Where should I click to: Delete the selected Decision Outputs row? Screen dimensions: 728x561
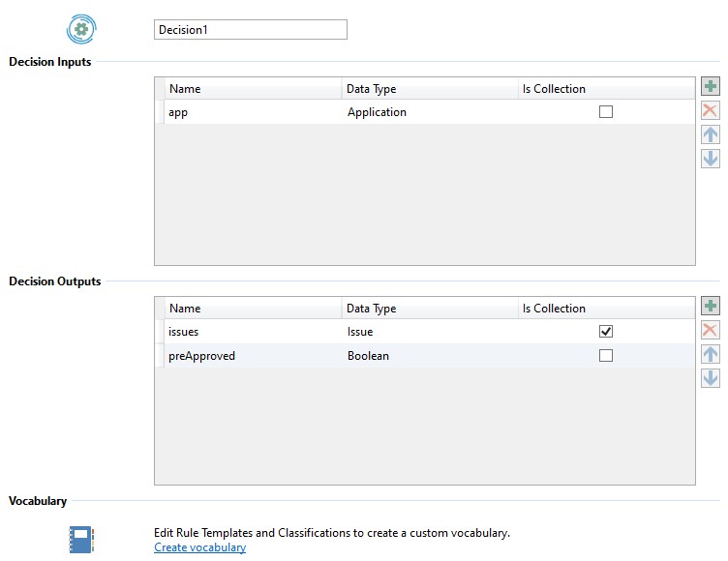coord(711,331)
